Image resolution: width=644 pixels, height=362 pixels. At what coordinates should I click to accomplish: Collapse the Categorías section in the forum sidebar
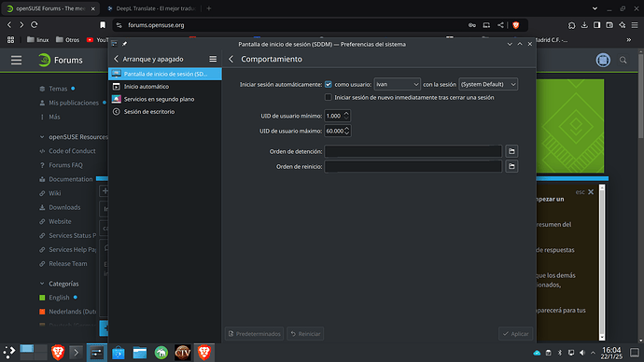click(42, 284)
